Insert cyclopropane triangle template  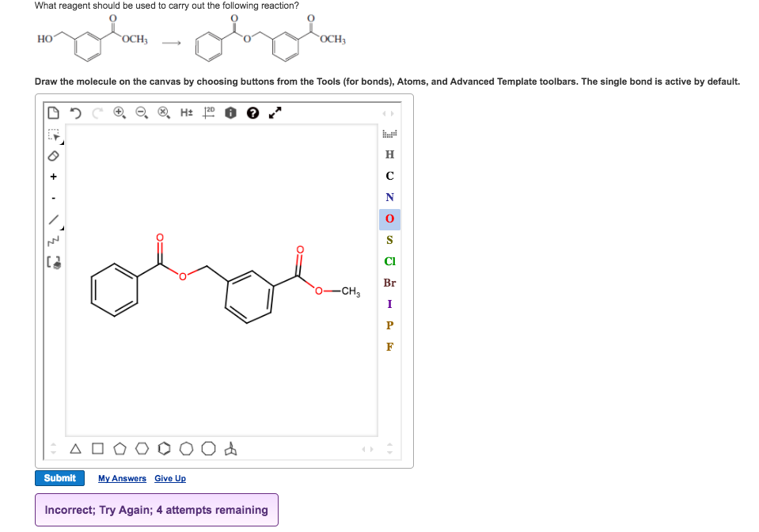tap(75, 449)
